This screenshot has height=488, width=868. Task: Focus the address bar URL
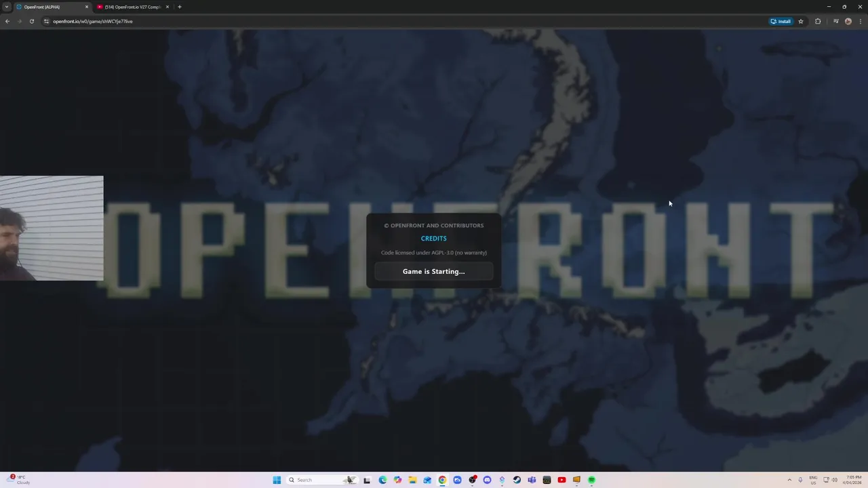click(x=93, y=21)
